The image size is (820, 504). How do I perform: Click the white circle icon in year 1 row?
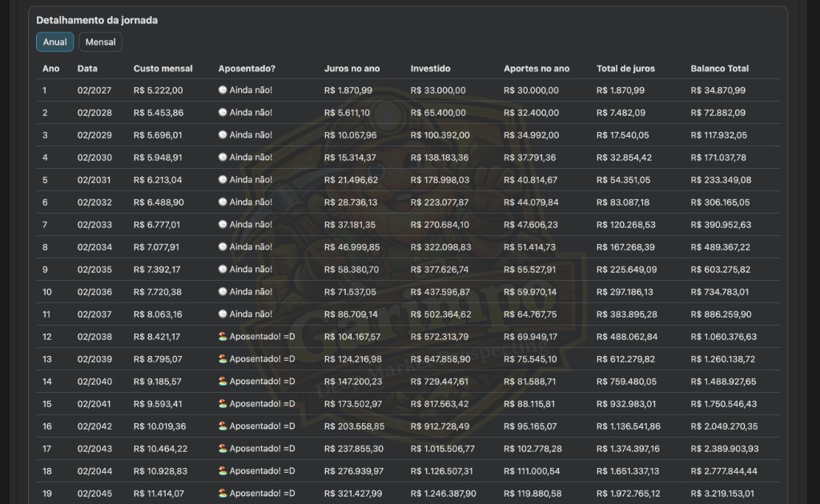(223, 90)
